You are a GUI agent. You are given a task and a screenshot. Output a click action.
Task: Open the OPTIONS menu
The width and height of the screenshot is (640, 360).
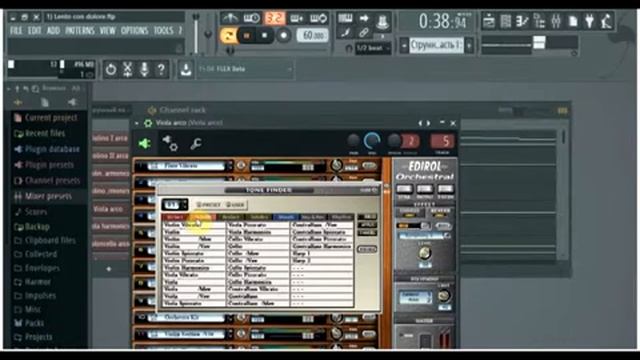click(134, 31)
